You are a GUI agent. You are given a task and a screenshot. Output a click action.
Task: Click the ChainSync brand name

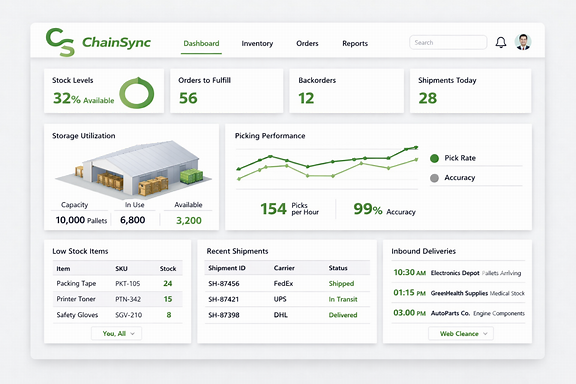[x=116, y=43]
